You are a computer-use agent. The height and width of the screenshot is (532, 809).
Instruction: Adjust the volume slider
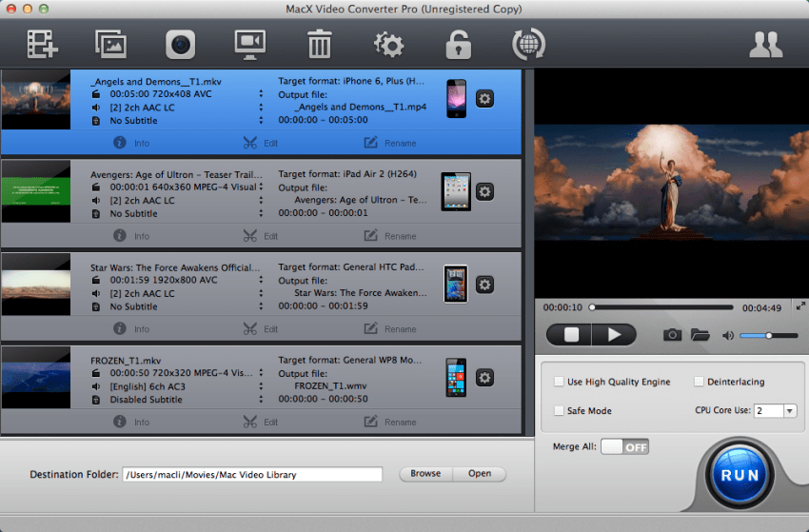click(768, 335)
